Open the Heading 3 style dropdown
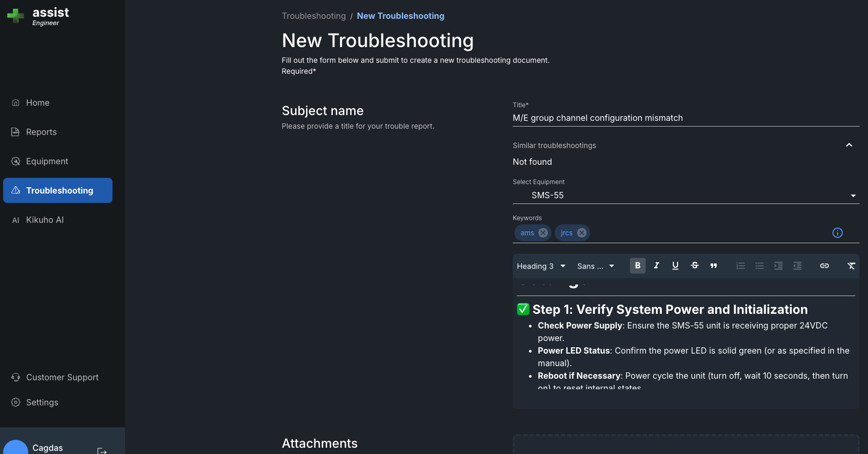Screen dimensions: 868x454 [541, 266]
